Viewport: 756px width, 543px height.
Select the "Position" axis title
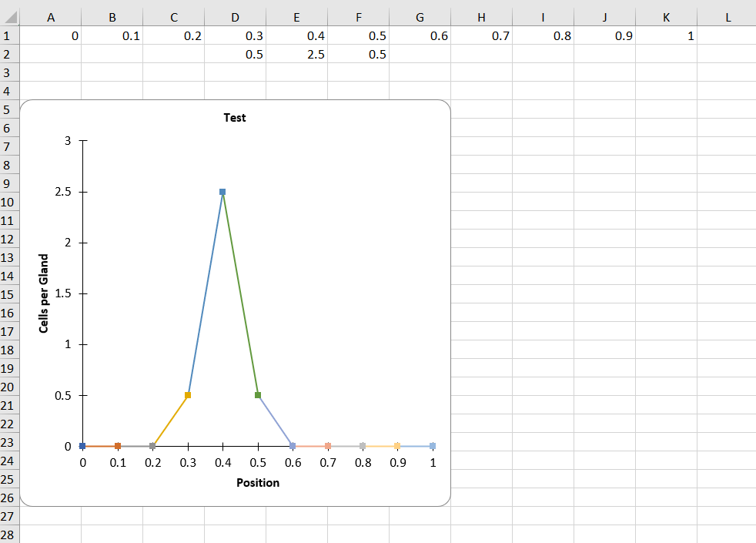258,483
